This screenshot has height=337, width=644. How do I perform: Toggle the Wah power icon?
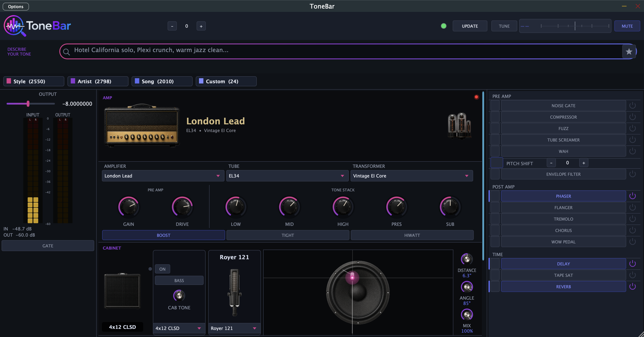click(x=632, y=151)
